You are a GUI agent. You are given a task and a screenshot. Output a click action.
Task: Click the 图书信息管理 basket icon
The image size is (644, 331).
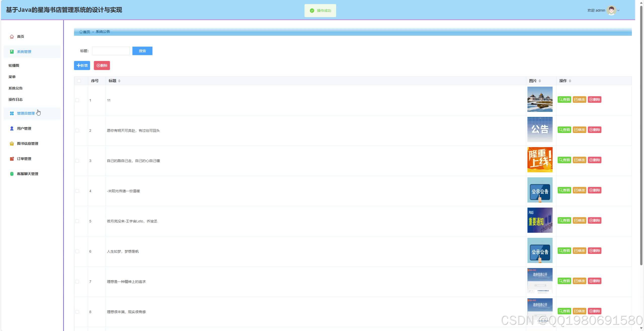pyautogui.click(x=12, y=144)
